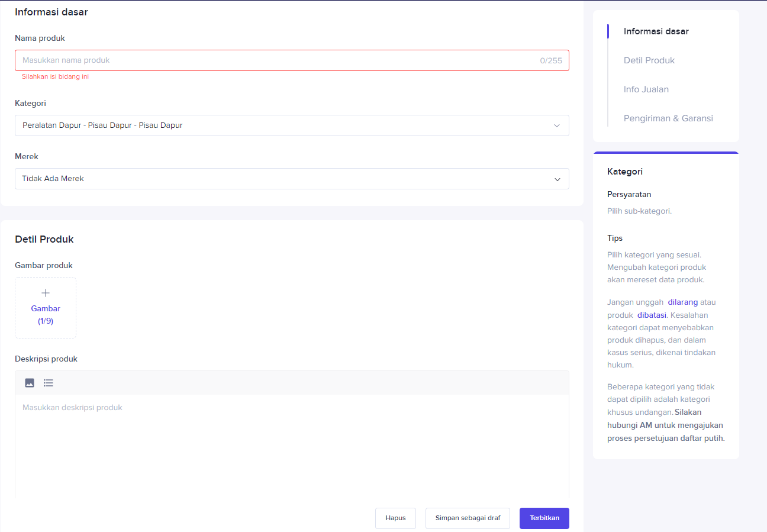Open the "dilarang" link in Tips
767x532 pixels.
click(682, 302)
